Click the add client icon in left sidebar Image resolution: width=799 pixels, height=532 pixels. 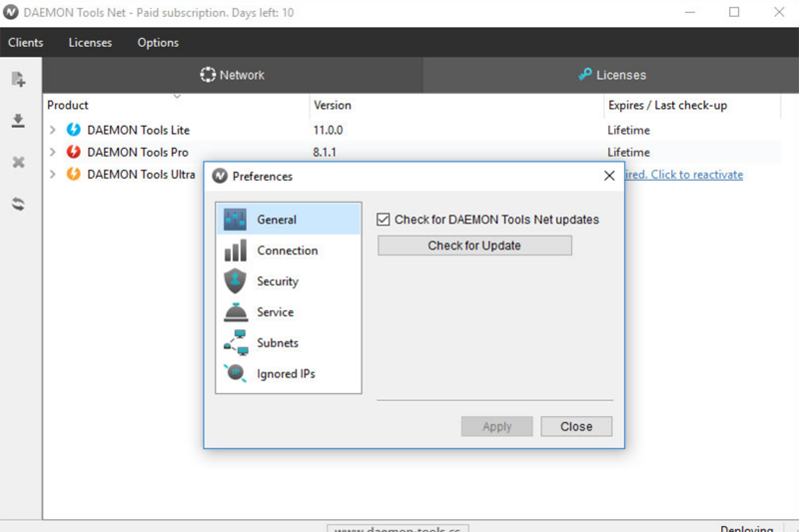pos(18,80)
